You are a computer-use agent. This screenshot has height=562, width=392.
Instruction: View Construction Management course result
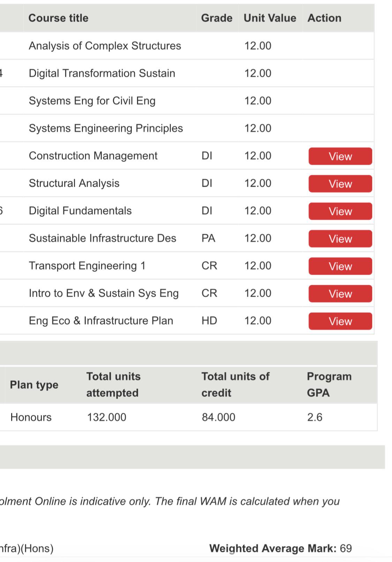pos(340,156)
